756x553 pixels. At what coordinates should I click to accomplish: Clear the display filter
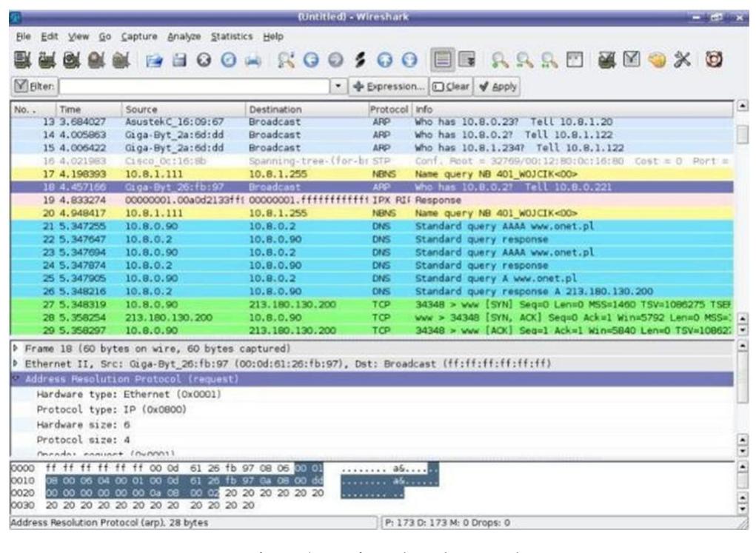(x=451, y=87)
